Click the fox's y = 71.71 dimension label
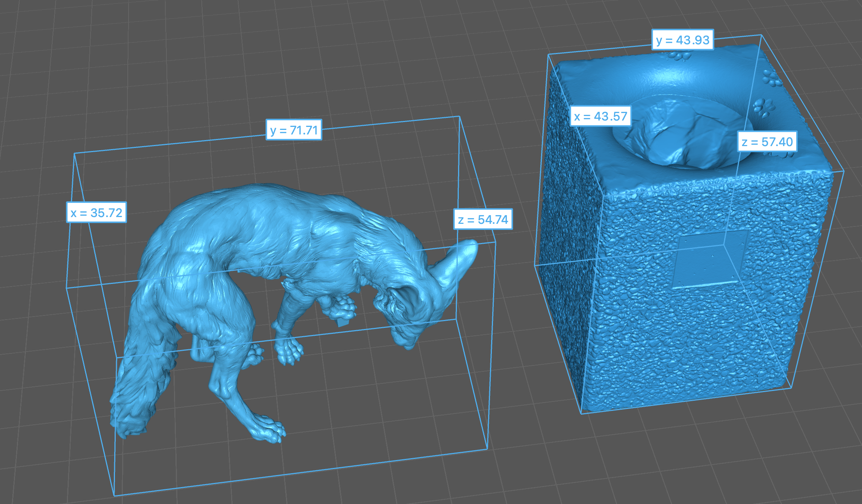Image resolution: width=862 pixels, height=504 pixels. 294,130
